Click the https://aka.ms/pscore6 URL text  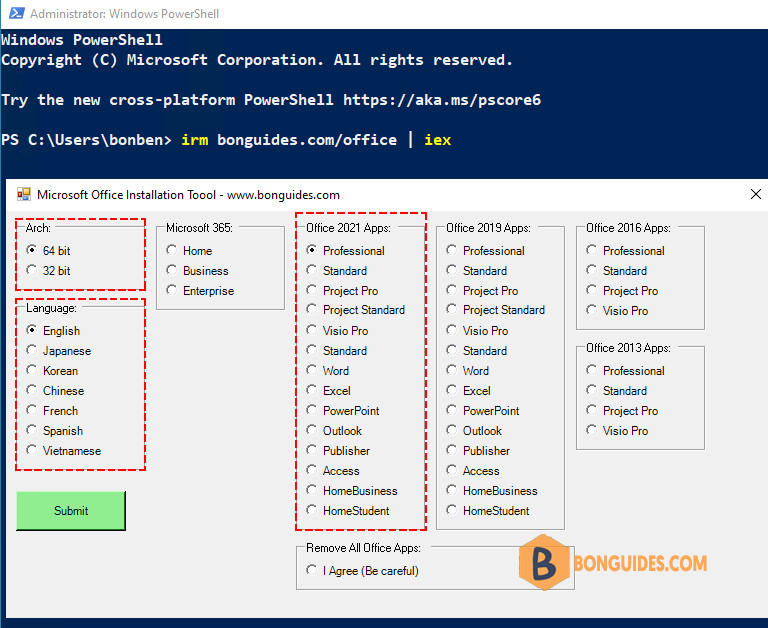(442, 100)
